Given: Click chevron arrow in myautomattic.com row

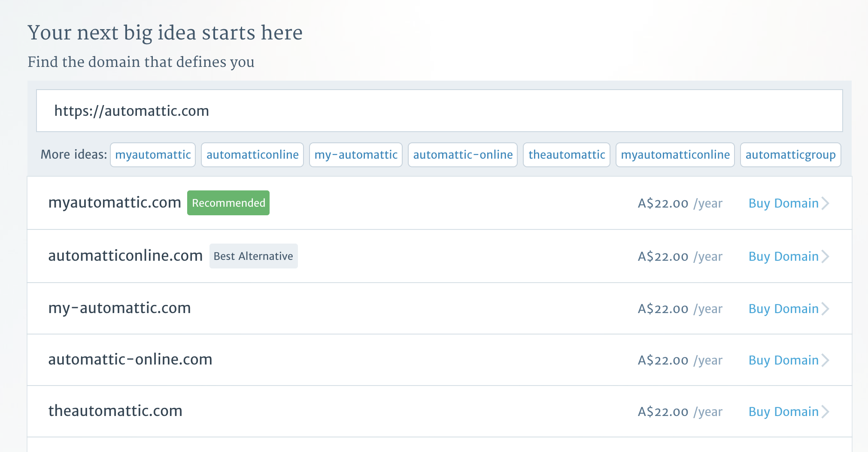Looking at the screenshot, I should pyautogui.click(x=825, y=203).
